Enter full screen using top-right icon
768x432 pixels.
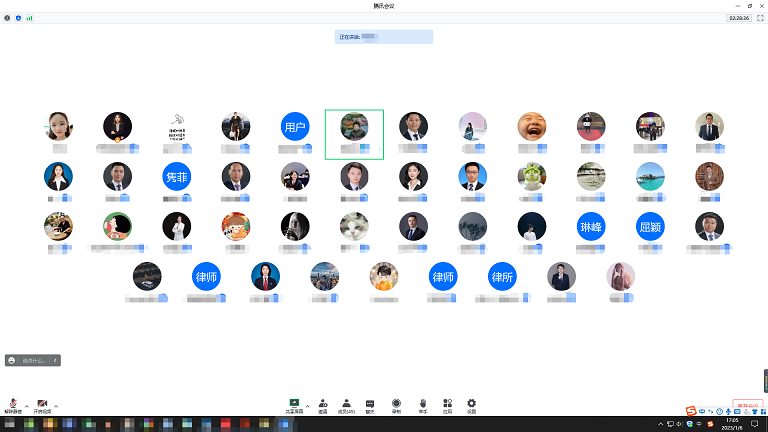759,18
